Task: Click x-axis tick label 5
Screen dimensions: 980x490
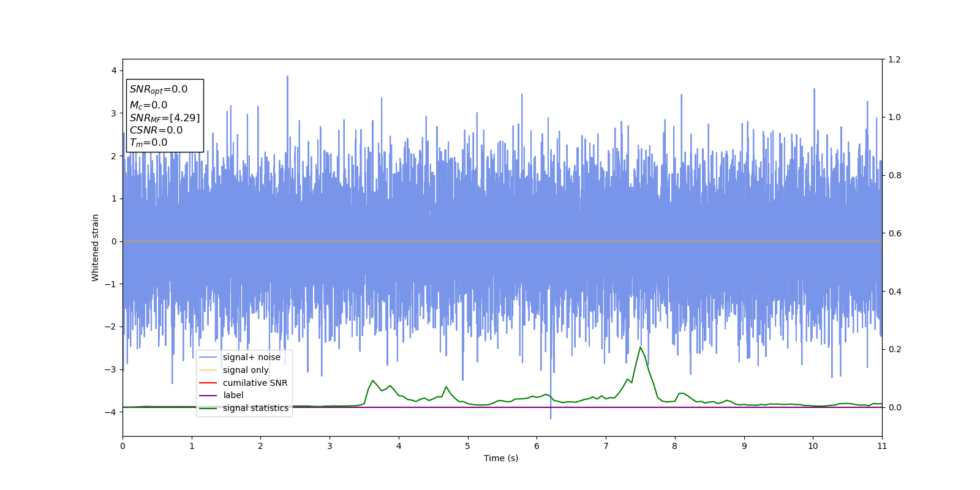Action: click(468, 446)
